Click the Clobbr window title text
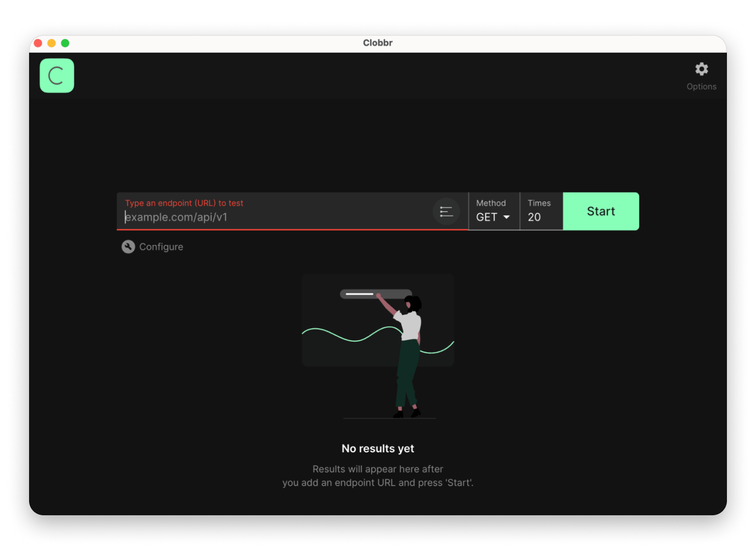Screen dimensions: 756x554 click(x=378, y=43)
